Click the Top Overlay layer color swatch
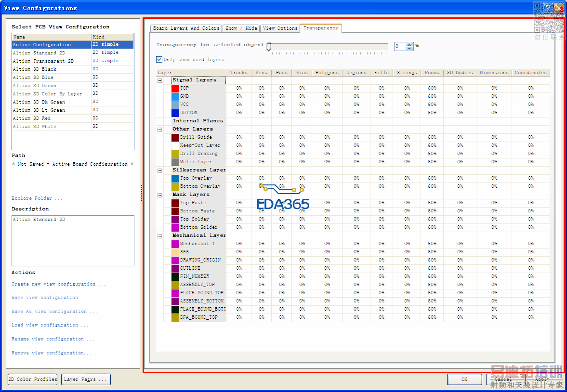 (x=175, y=178)
